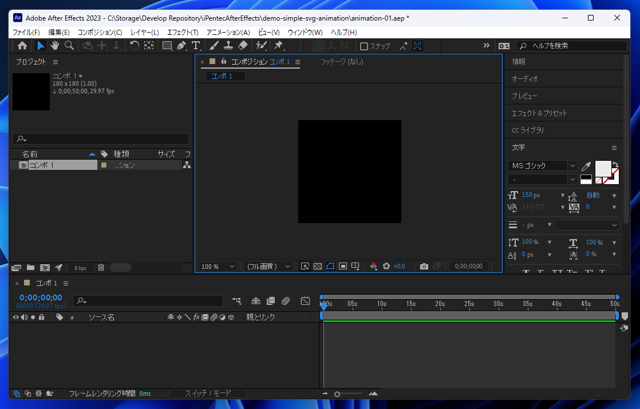Select the Rectangle shape tool
Image resolution: width=640 pixels, height=409 pixels.
coord(167,46)
